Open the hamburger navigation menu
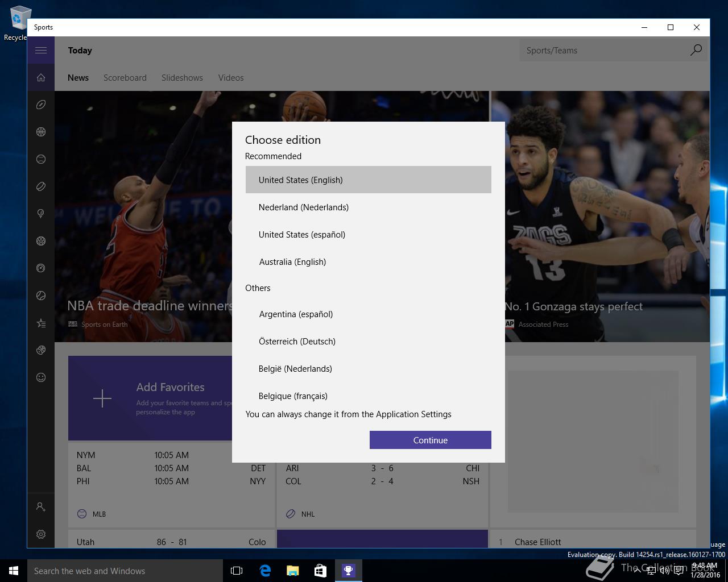Screen dimensions: 728x582 41,50
